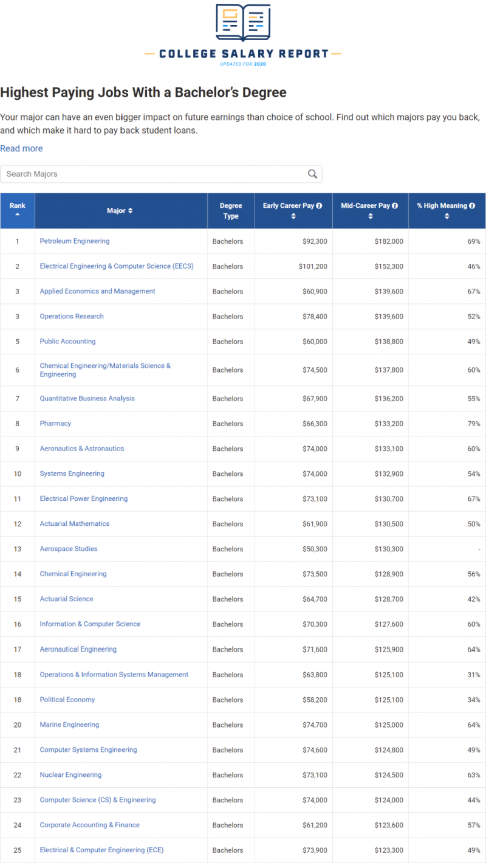
Task: Open Electrical Engineering & Computer Science (EECS) link
Action: pos(117,266)
